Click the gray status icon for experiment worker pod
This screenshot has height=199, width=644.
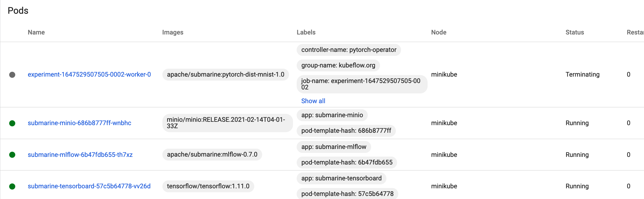click(12, 75)
